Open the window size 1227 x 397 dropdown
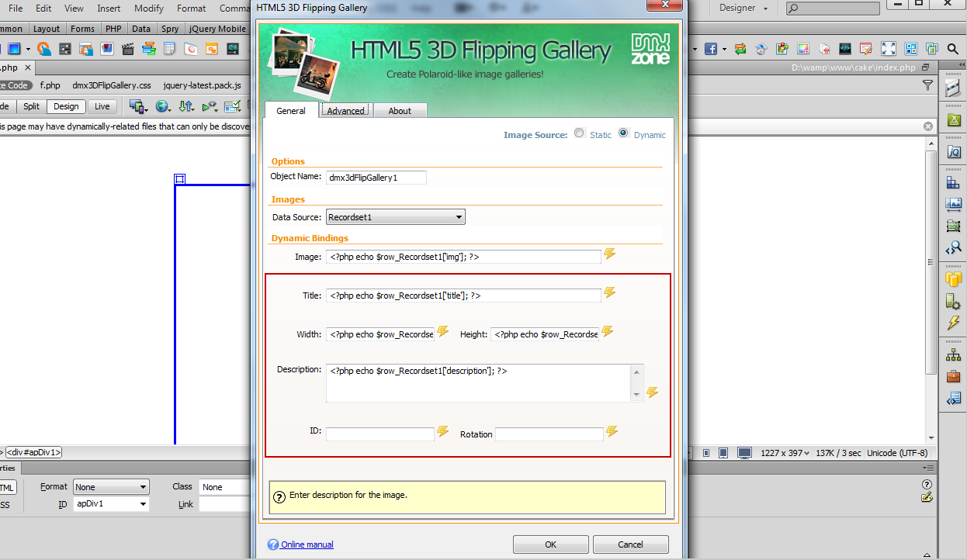Image resolution: width=967 pixels, height=560 pixels. pyautogui.click(x=785, y=453)
